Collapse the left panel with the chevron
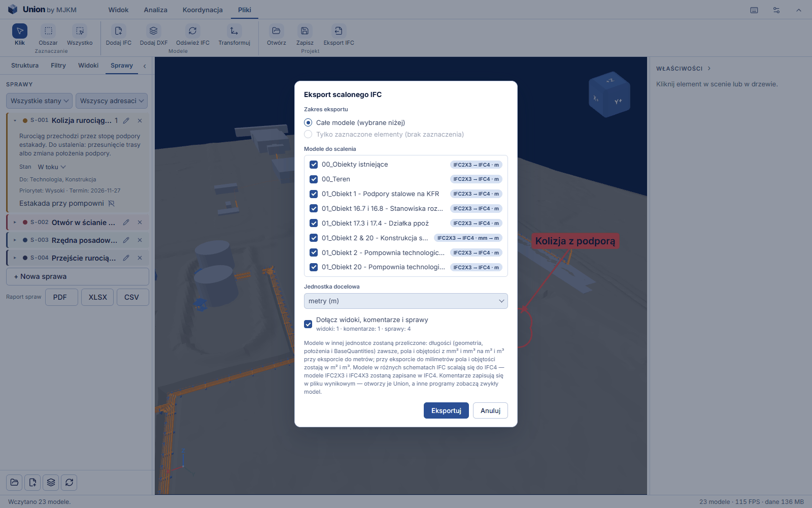 [x=145, y=66]
